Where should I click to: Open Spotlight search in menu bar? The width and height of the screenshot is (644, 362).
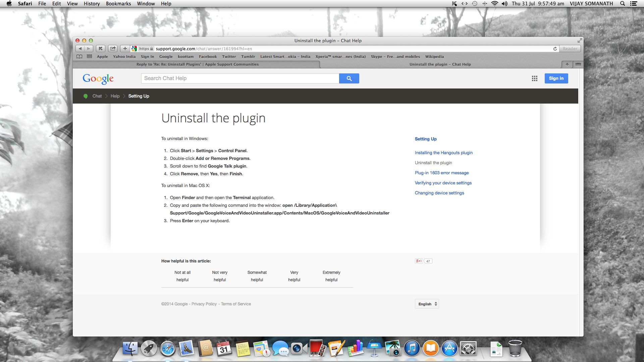click(x=623, y=4)
